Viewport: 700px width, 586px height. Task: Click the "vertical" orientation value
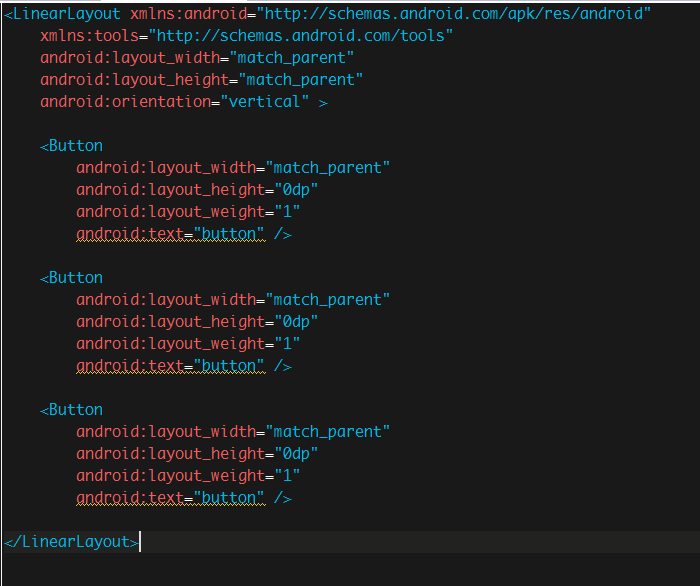pos(265,102)
